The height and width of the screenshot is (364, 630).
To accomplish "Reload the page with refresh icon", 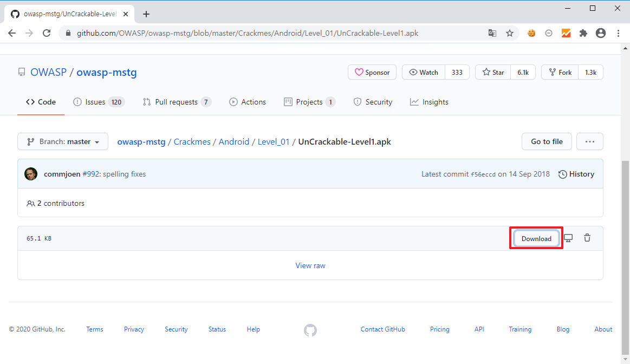I will (47, 34).
